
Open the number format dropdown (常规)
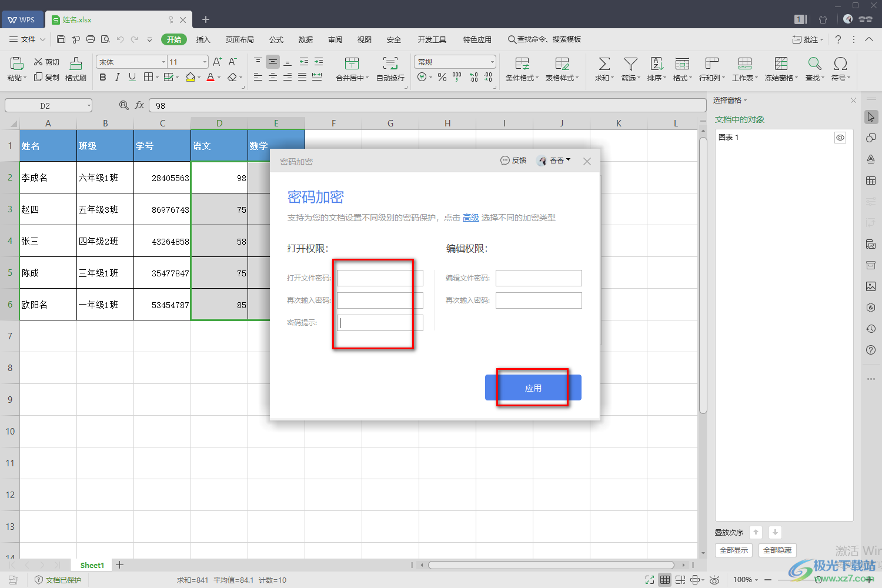pyautogui.click(x=492, y=62)
